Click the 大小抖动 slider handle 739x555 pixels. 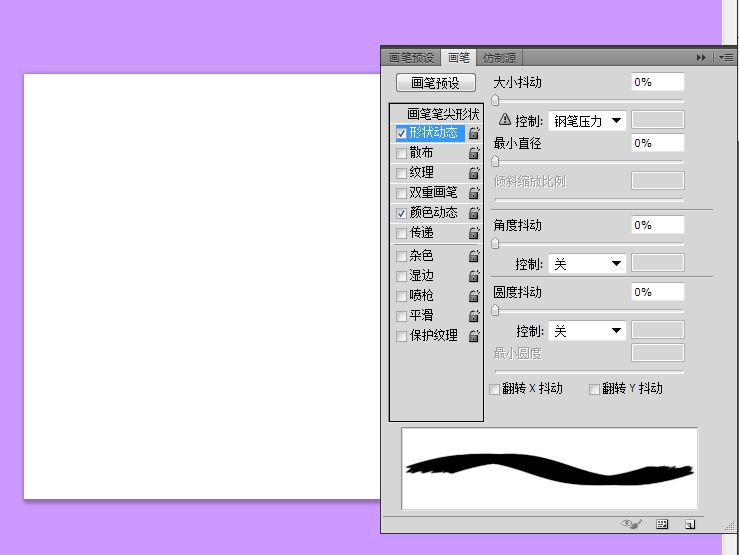point(495,100)
